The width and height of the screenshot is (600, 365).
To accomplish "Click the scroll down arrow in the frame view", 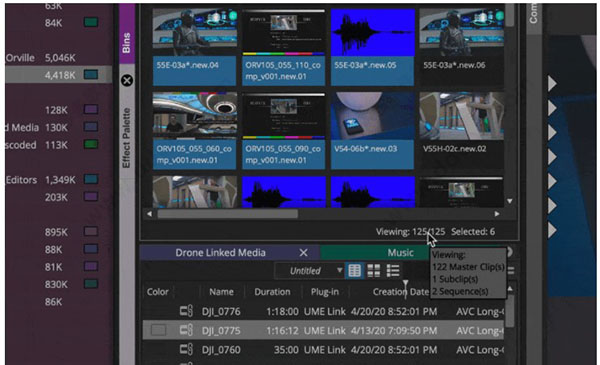I will coord(510,201).
